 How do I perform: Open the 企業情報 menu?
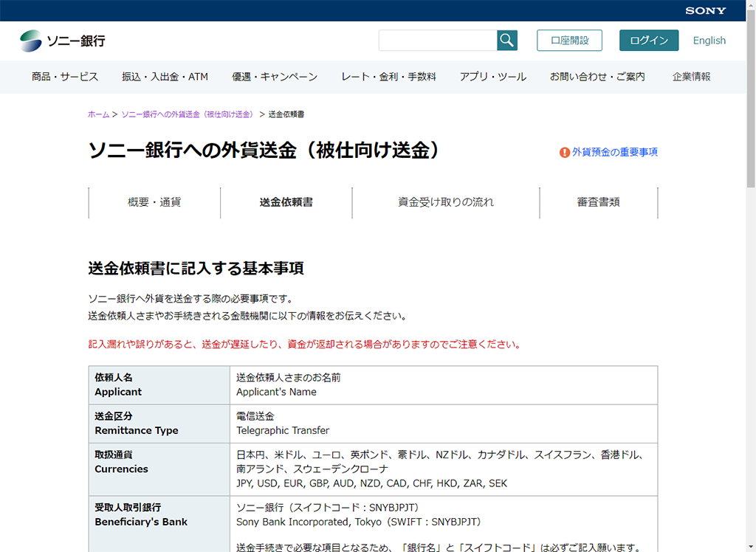(x=691, y=77)
